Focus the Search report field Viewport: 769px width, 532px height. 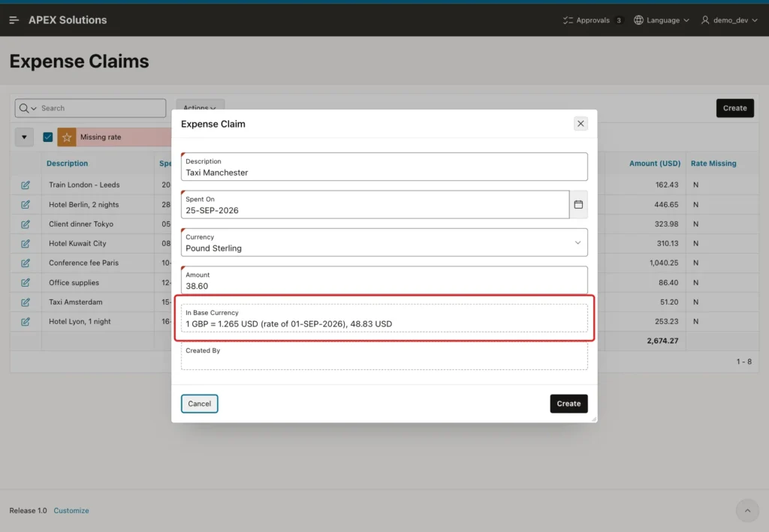[102, 108]
